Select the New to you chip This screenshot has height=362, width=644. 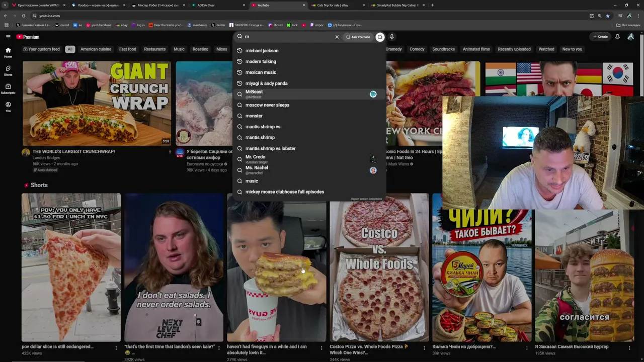point(572,49)
